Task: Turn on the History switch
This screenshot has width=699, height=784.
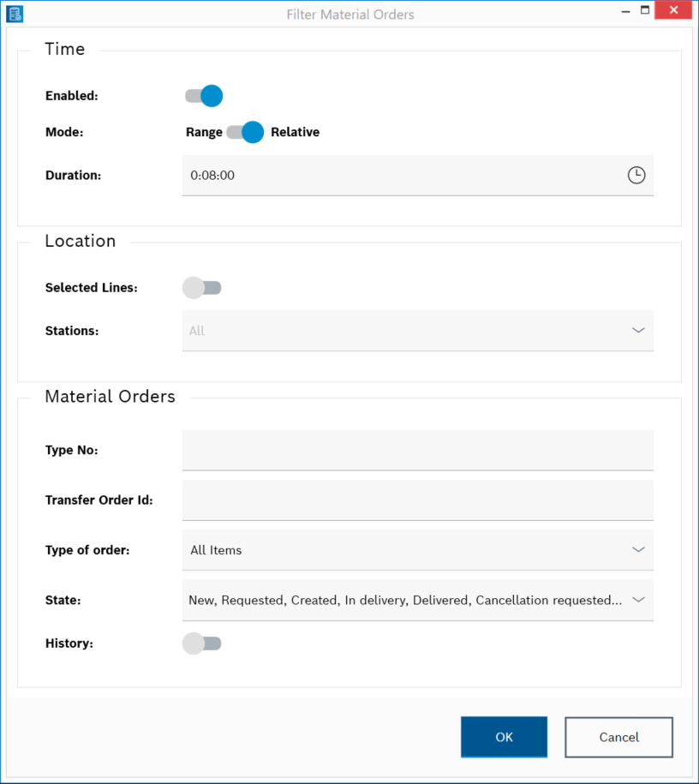Action: click(x=202, y=643)
